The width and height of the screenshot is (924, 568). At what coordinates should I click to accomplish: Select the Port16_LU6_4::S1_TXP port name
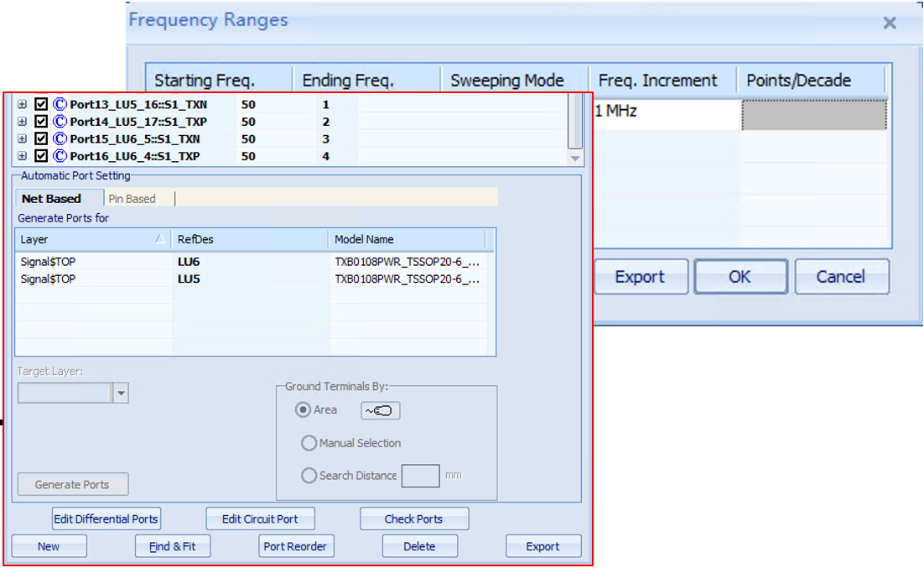[135, 156]
